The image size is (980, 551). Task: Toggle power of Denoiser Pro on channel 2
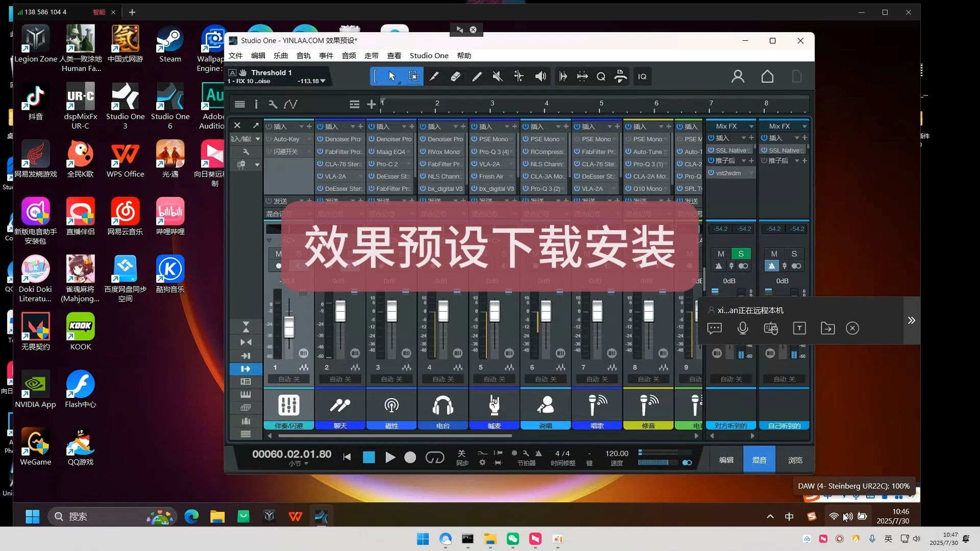point(320,139)
